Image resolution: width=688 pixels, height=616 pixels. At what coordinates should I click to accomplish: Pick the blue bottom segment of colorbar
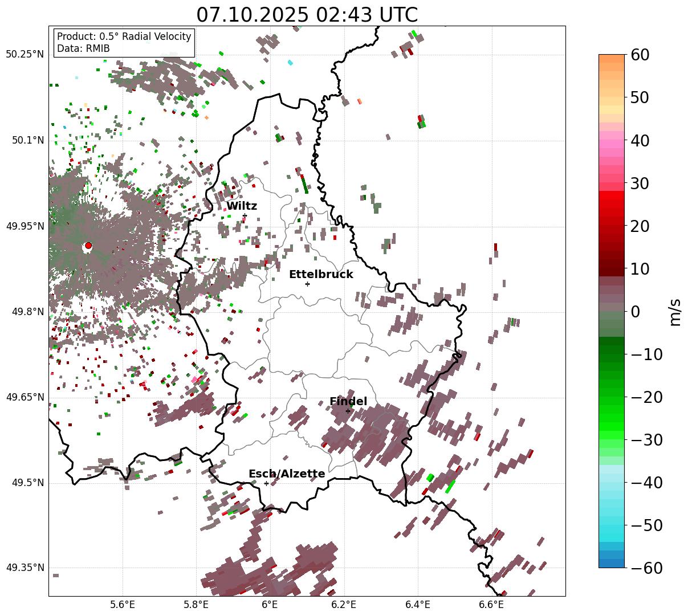(x=612, y=563)
